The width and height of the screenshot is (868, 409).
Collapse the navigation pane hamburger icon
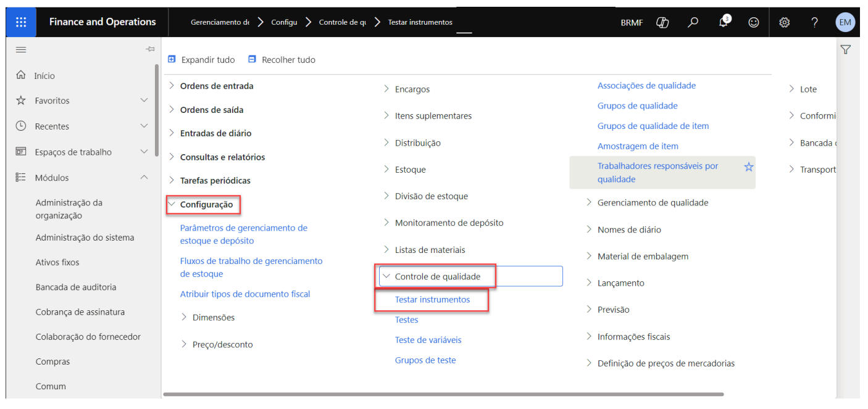(21, 49)
